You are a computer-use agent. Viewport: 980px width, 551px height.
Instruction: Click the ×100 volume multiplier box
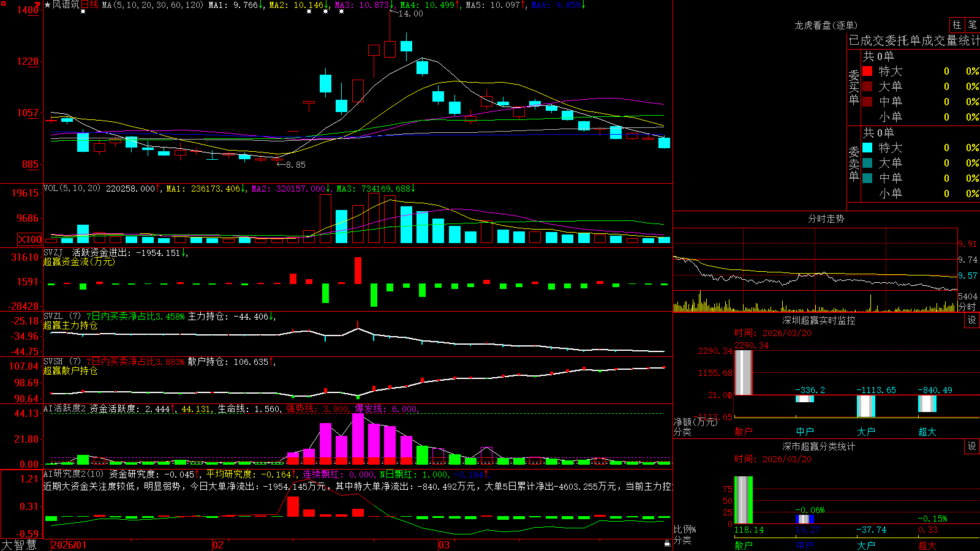[30, 239]
